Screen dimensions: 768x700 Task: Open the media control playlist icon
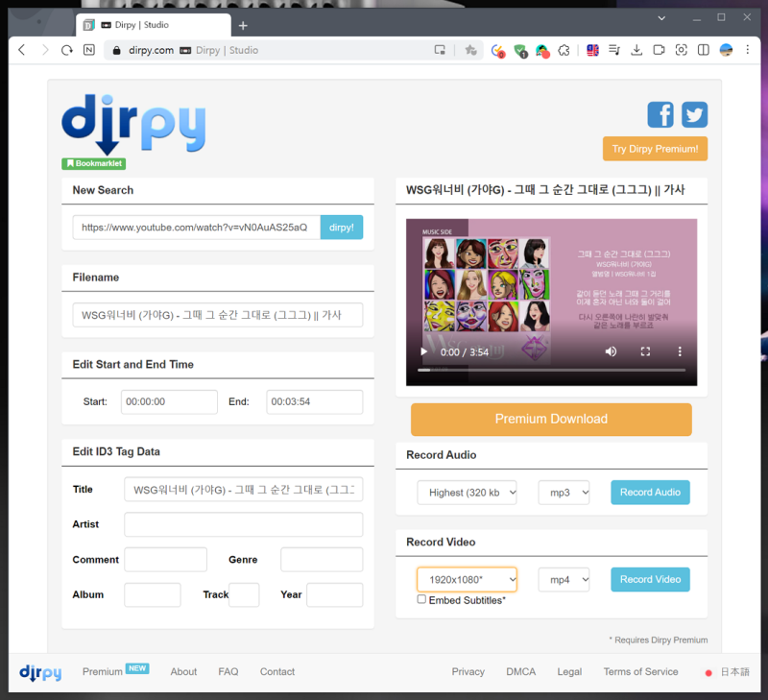(614, 50)
